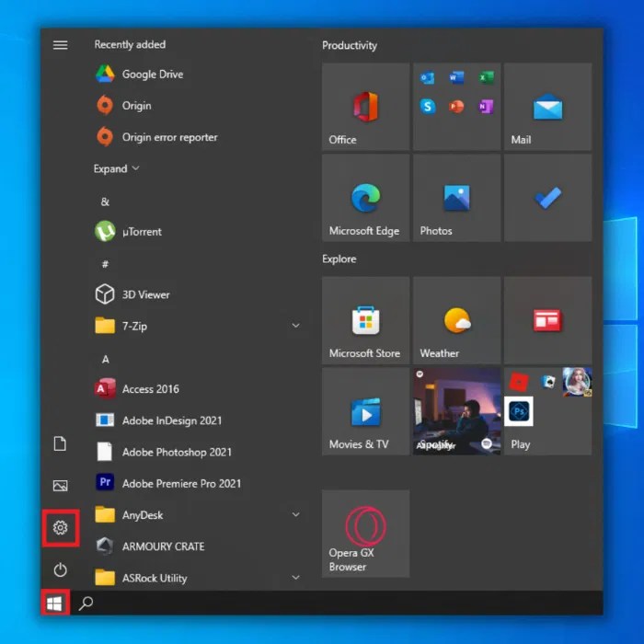Open the hamburger menu at top left
This screenshot has height=644, width=644.
click(x=61, y=45)
